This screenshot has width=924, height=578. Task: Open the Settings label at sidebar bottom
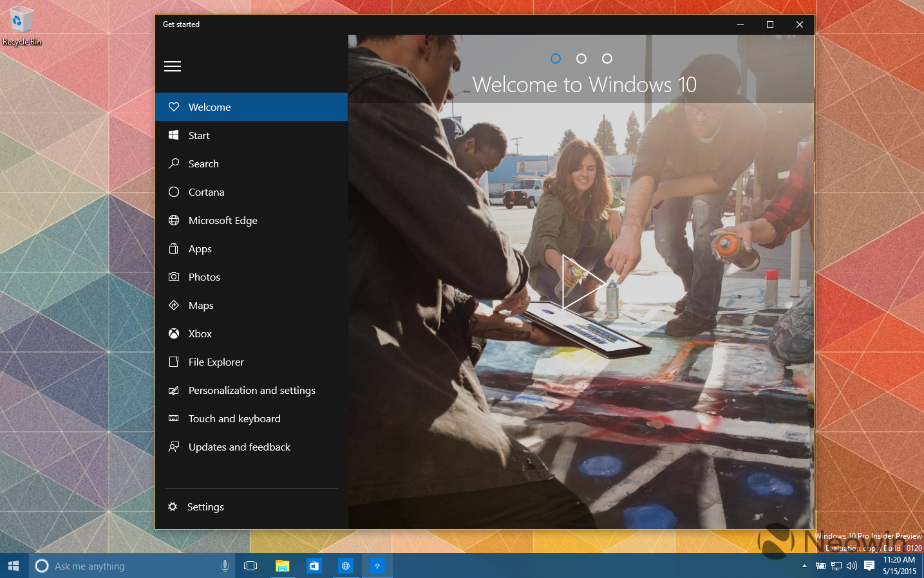[205, 507]
